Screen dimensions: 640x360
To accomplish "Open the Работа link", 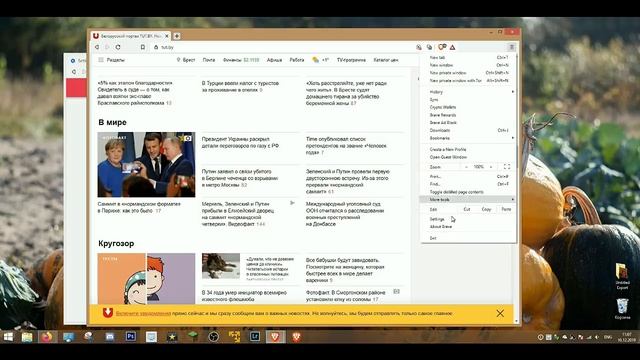I will coord(297,60).
